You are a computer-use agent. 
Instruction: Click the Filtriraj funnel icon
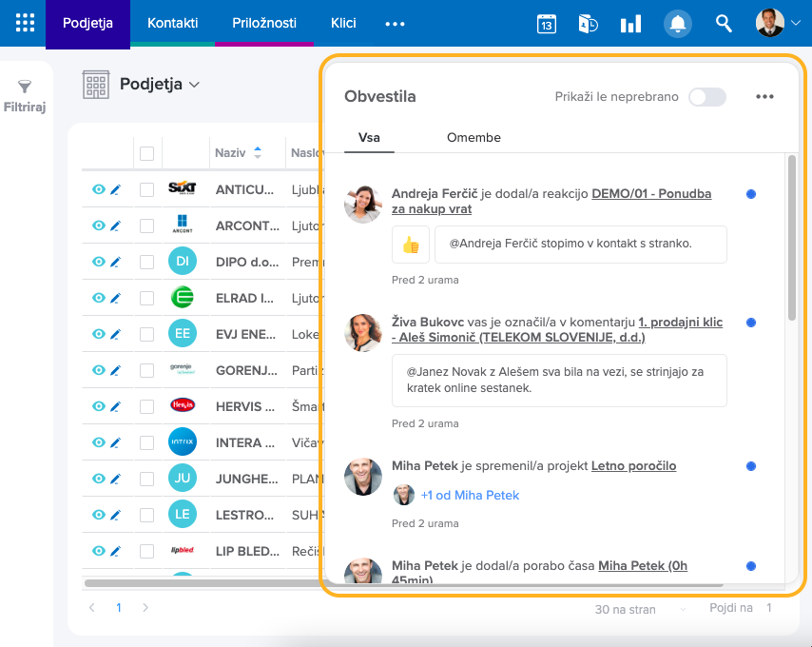tap(25, 88)
